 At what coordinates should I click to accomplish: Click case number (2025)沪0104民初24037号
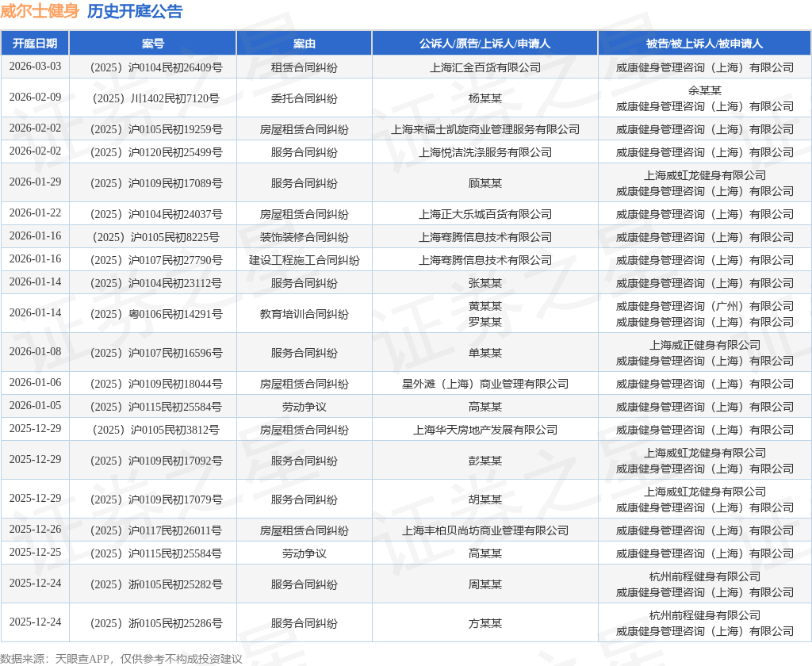(x=156, y=214)
